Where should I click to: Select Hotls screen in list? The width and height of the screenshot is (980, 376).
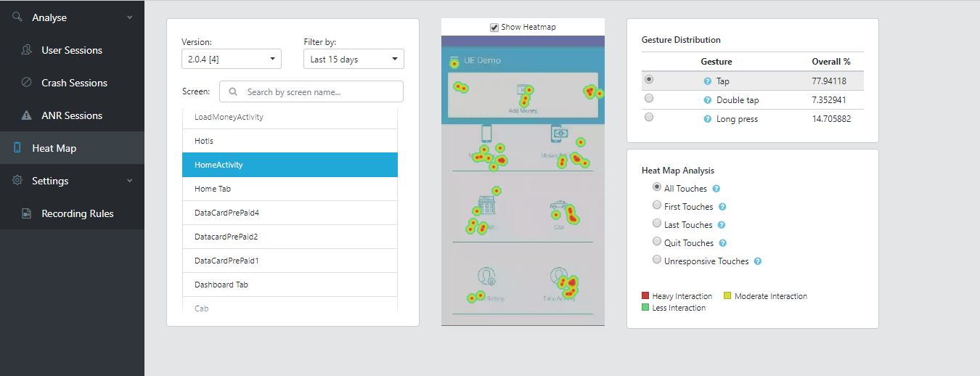click(290, 141)
